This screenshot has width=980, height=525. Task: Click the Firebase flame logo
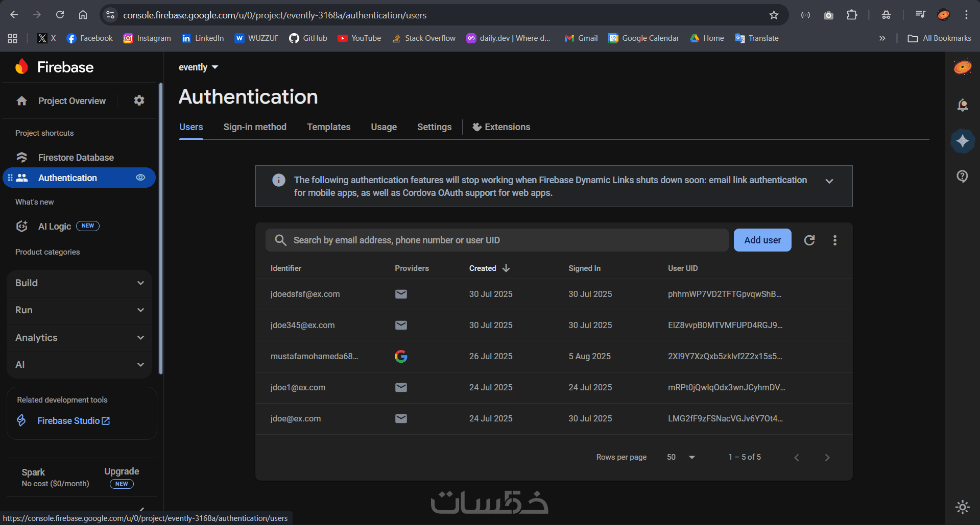(x=21, y=67)
